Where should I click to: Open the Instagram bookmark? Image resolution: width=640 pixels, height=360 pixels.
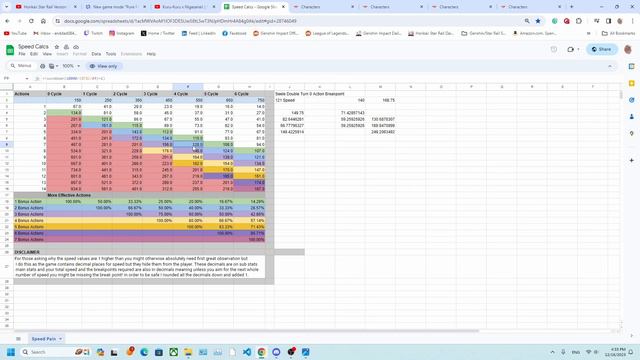click(122, 33)
